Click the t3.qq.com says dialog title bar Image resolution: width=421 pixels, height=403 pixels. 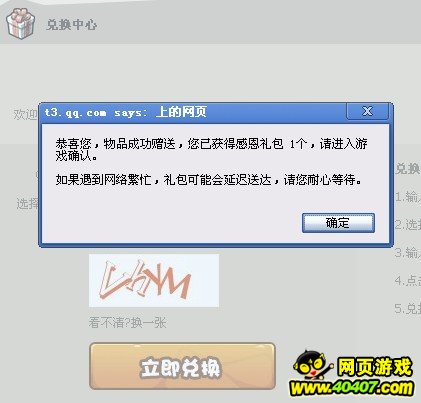pyautogui.click(x=193, y=112)
